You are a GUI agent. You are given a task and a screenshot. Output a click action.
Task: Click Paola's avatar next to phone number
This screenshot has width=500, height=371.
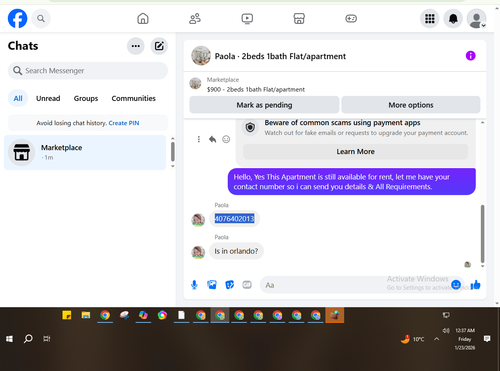(x=198, y=220)
